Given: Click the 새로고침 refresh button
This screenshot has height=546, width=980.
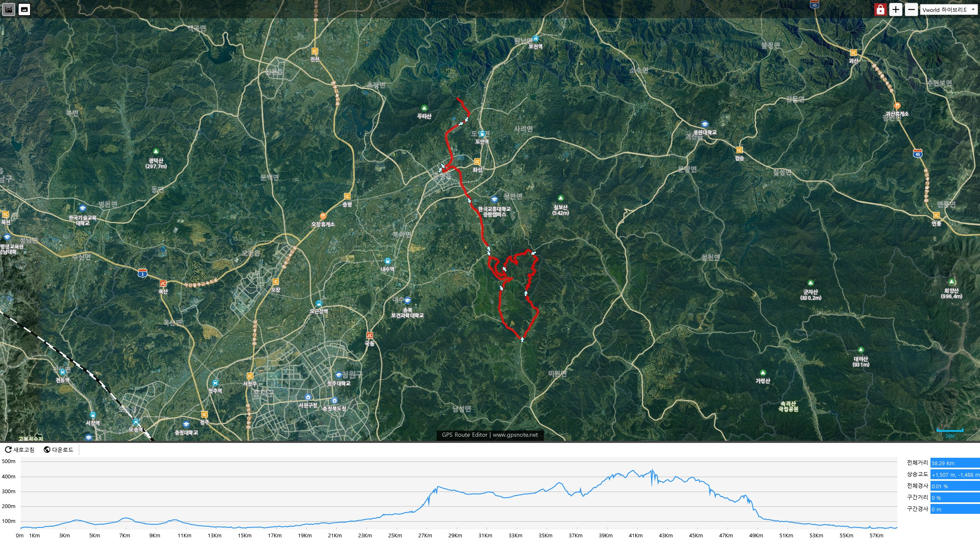Looking at the screenshot, I should click(x=20, y=450).
